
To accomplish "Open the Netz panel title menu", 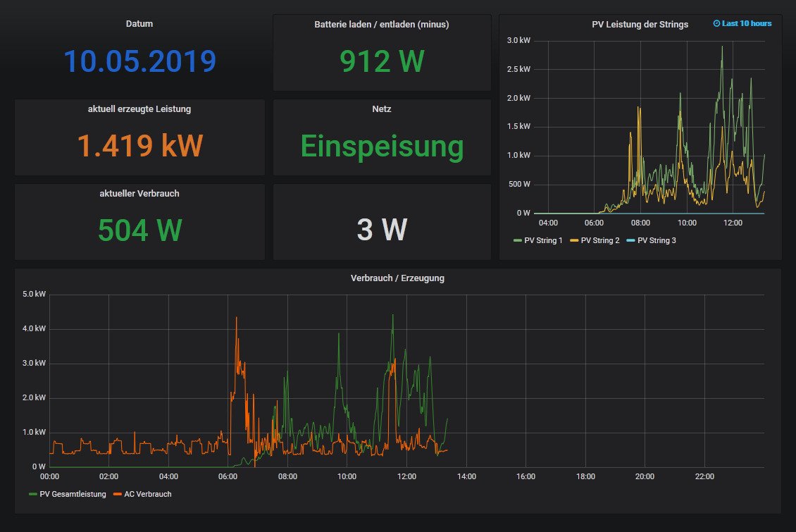I will (381, 109).
